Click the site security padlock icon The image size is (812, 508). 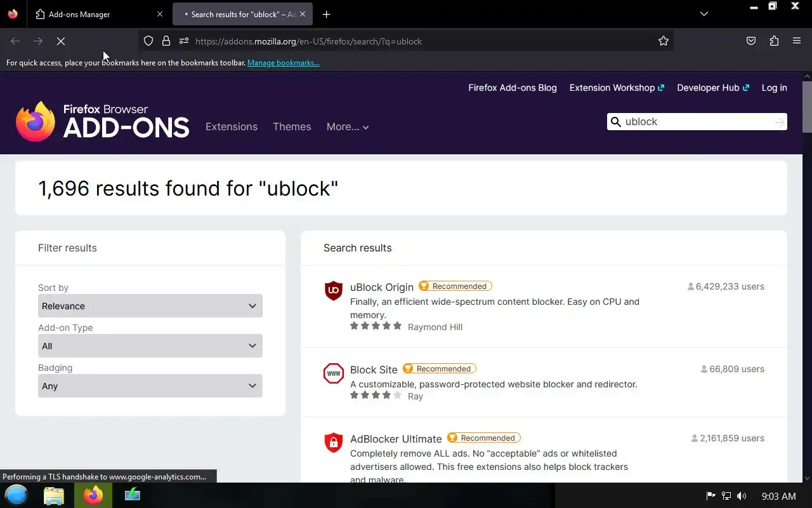166,41
